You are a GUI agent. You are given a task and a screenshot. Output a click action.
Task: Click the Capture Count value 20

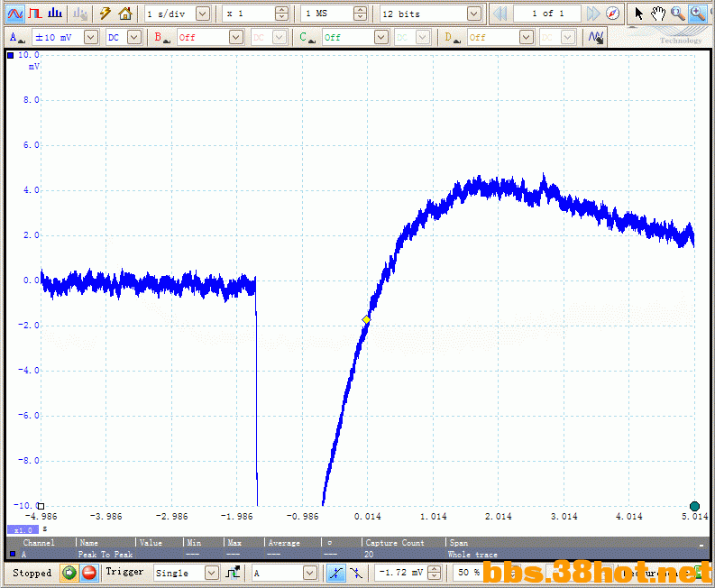(x=369, y=555)
